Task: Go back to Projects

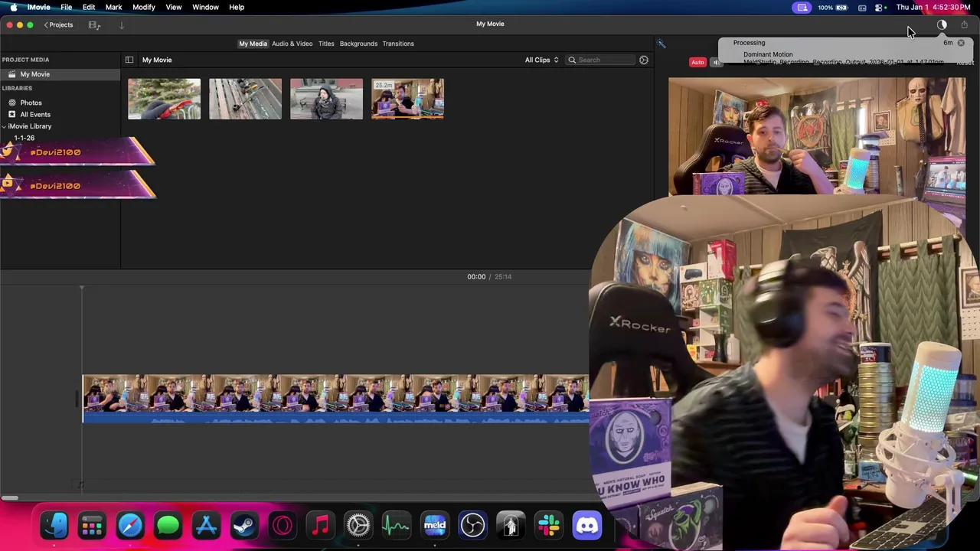Action: click(x=58, y=25)
